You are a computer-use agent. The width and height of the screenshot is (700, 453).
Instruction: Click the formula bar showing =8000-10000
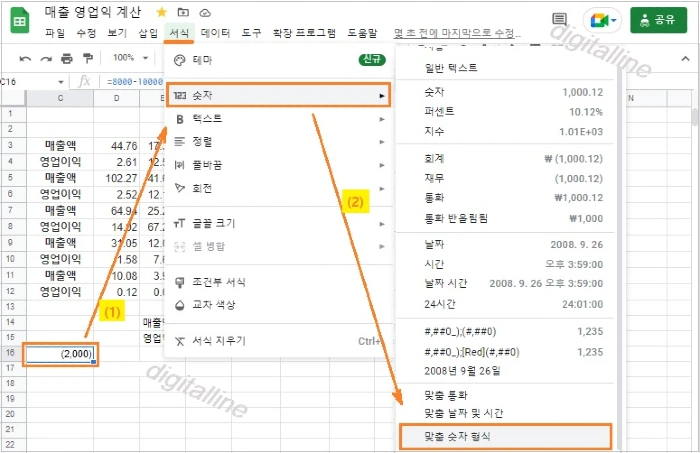(134, 82)
